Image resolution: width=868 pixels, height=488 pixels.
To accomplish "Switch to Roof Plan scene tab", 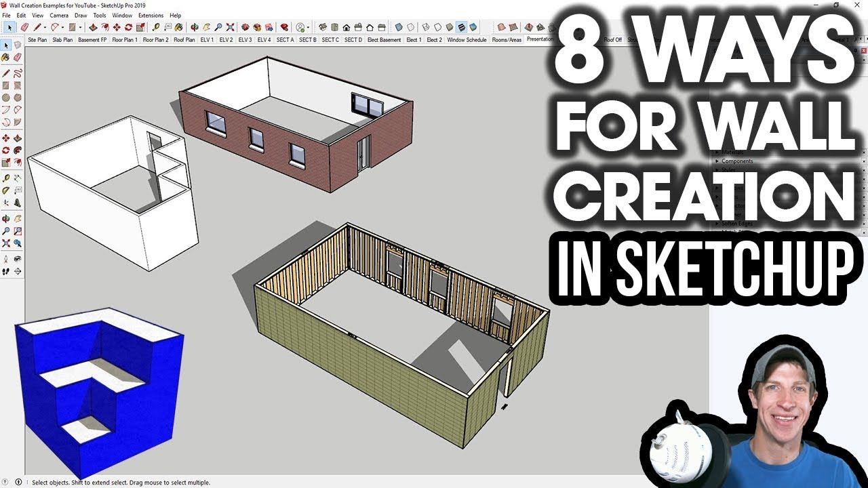I will coord(184,40).
